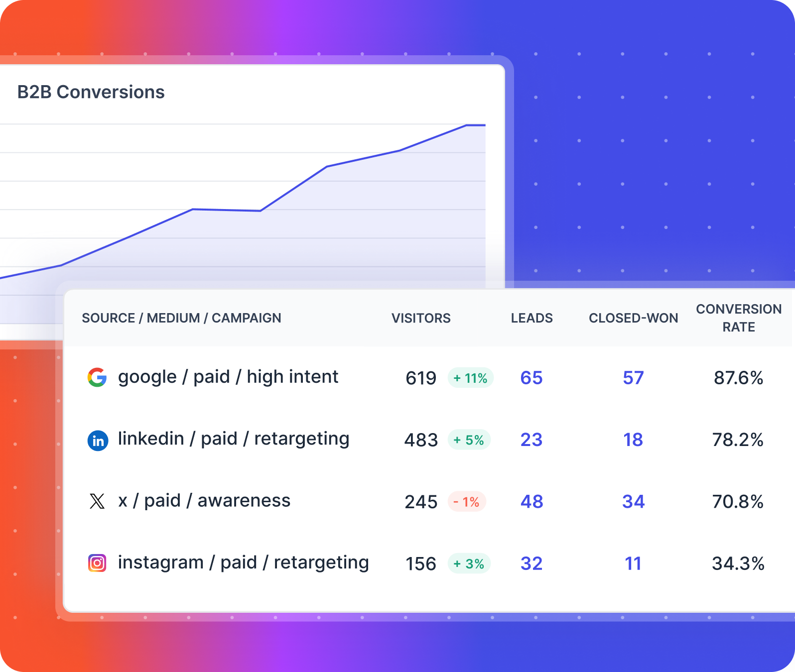Viewport: 795px width, 672px height.
Task: Click the X logo icon
Action: point(97,501)
